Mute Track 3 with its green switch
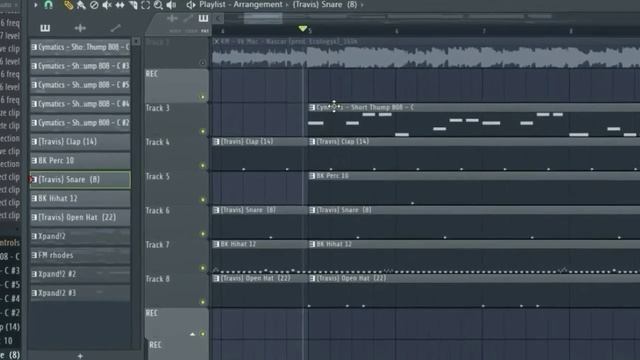 point(202,131)
